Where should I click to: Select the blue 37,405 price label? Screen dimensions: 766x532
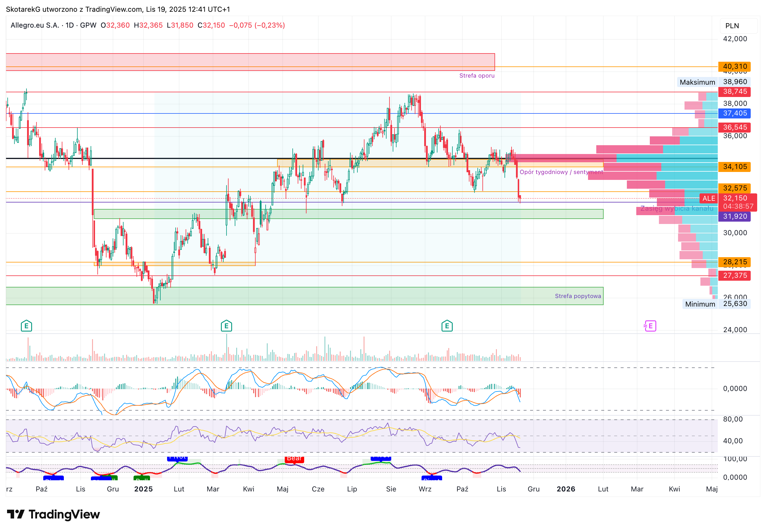point(734,113)
